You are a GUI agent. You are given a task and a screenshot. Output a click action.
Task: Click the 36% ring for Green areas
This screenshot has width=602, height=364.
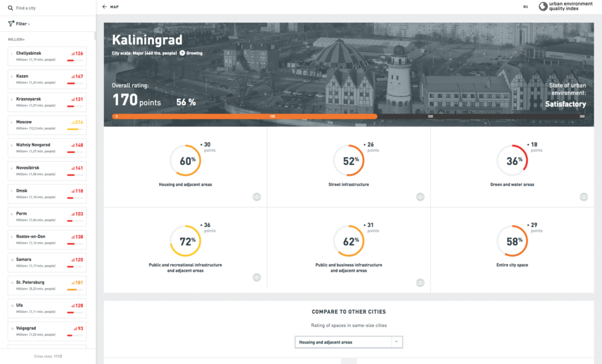(513, 161)
